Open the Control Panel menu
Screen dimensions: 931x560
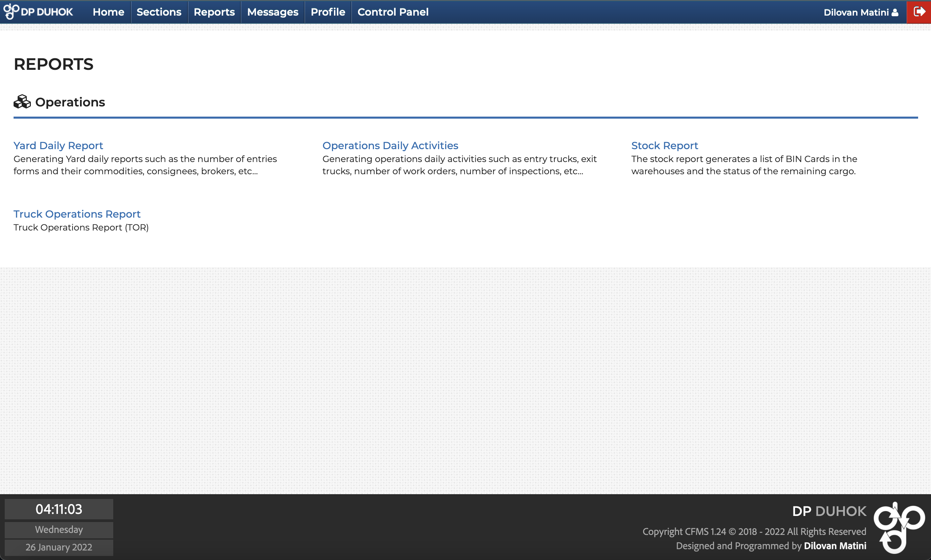(393, 12)
